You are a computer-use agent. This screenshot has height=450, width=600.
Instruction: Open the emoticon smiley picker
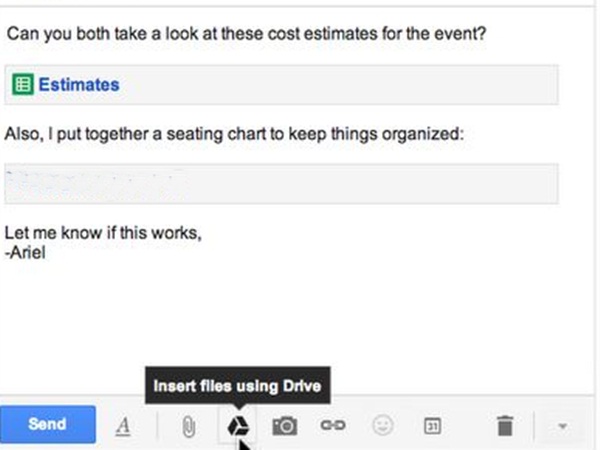point(382,425)
